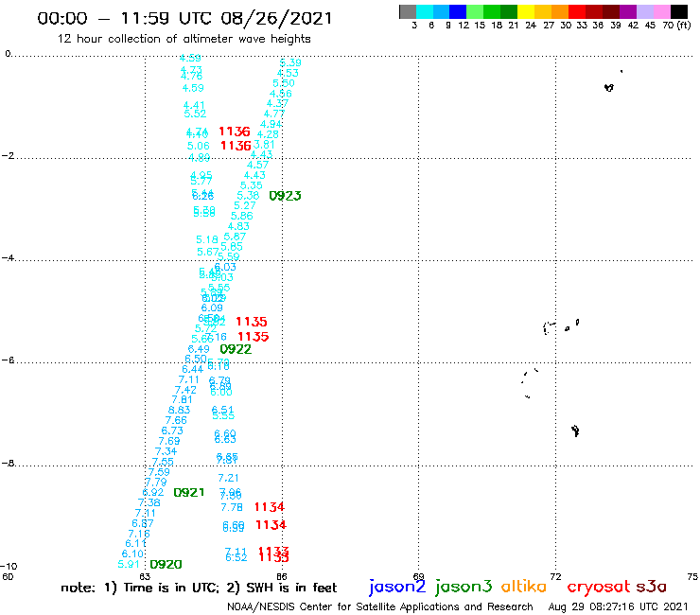Click the wave height value '6.87'
The image size is (700, 615).
pyautogui.click(x=143, y=523)
